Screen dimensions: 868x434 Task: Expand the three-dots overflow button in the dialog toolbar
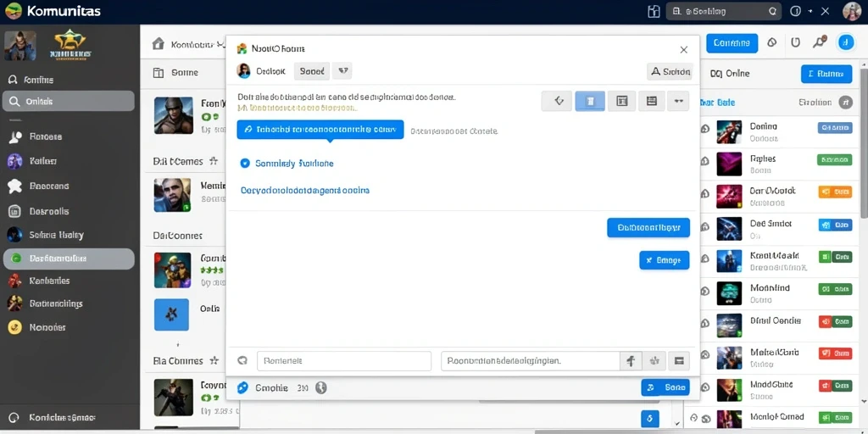[678, 102]
